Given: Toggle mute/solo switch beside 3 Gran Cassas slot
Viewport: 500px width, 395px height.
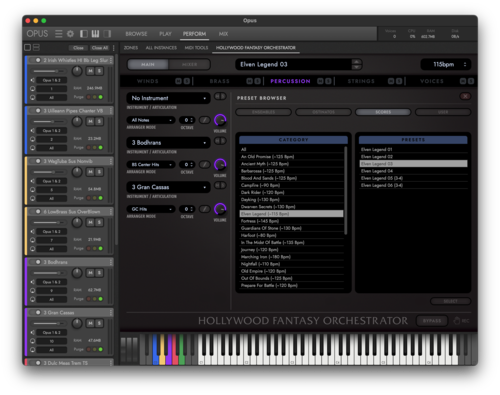Looking at the screenshot, I should click(220, 185).
